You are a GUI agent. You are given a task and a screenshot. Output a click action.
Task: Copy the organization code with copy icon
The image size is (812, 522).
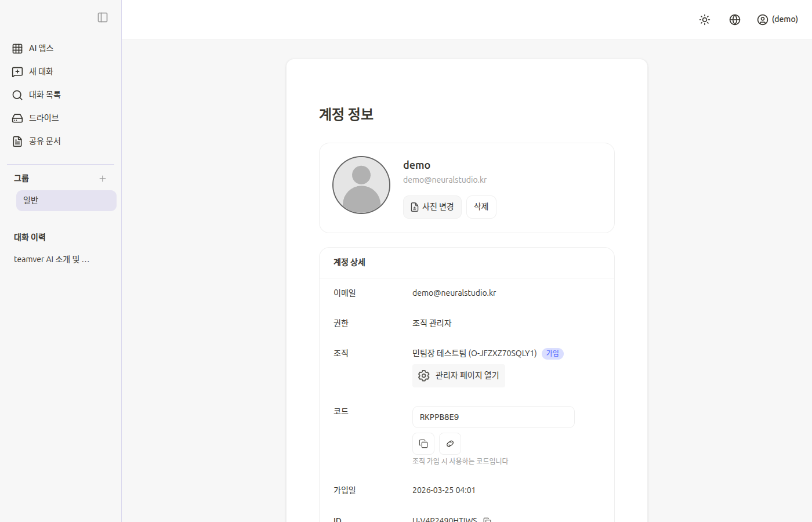[423, 444]
